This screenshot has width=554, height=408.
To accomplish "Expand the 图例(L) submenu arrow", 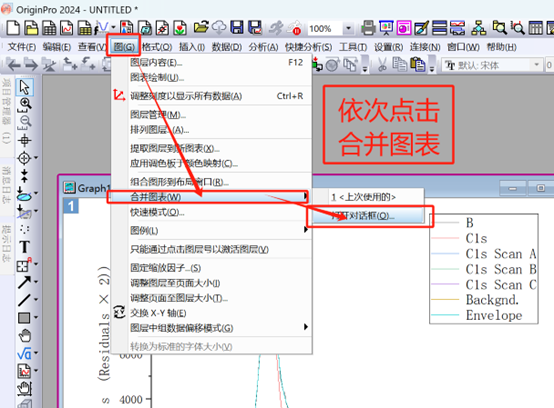I will pyautogui.click(x=305, y=230).
